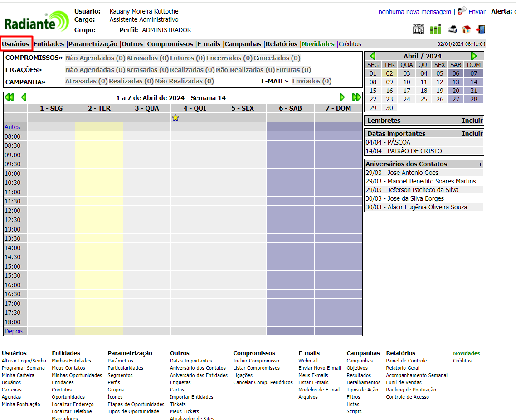This screenshot has width=516, height=420.
Task: Select day 17 in the mini calendar
Action: (407, 91)
